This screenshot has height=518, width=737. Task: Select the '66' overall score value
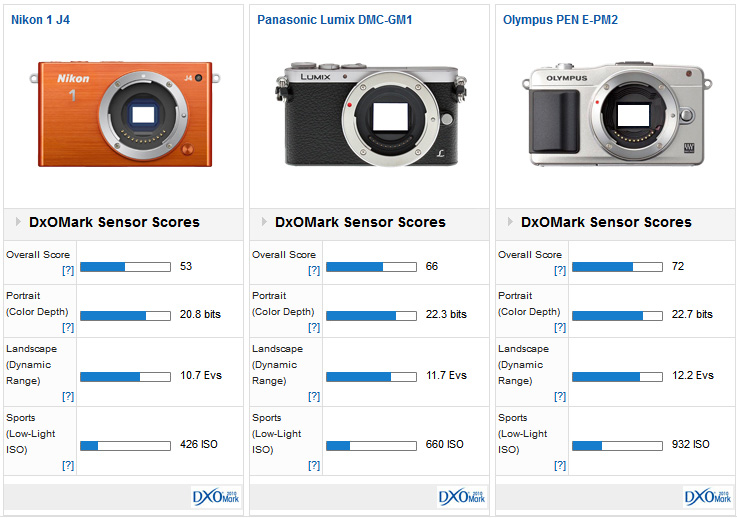pos(432,266)
